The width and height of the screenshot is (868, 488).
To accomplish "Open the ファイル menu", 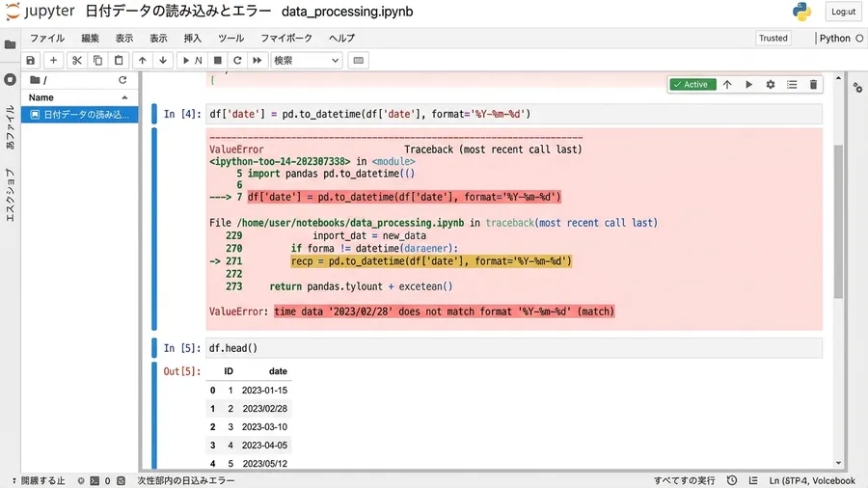I will pyautogui.click(x=47, y=39).
